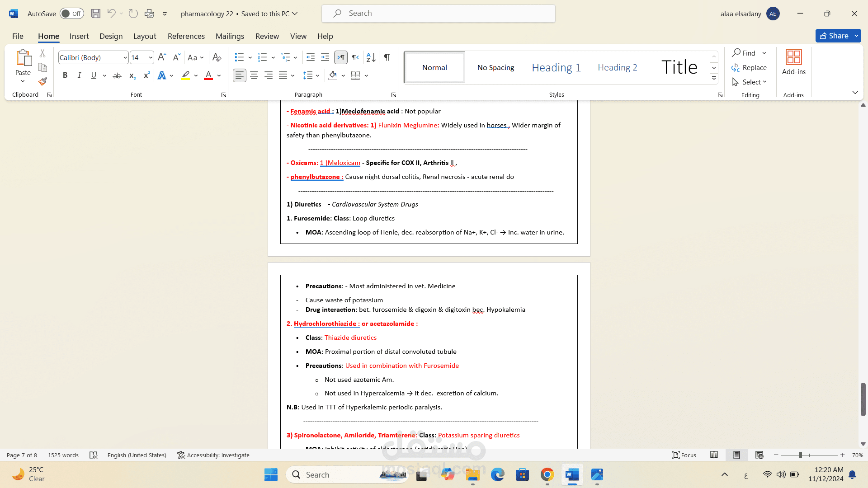Open the font size dropdown
Image resolution: width=868 pixels, height=488 pixels.
[151, 58]
